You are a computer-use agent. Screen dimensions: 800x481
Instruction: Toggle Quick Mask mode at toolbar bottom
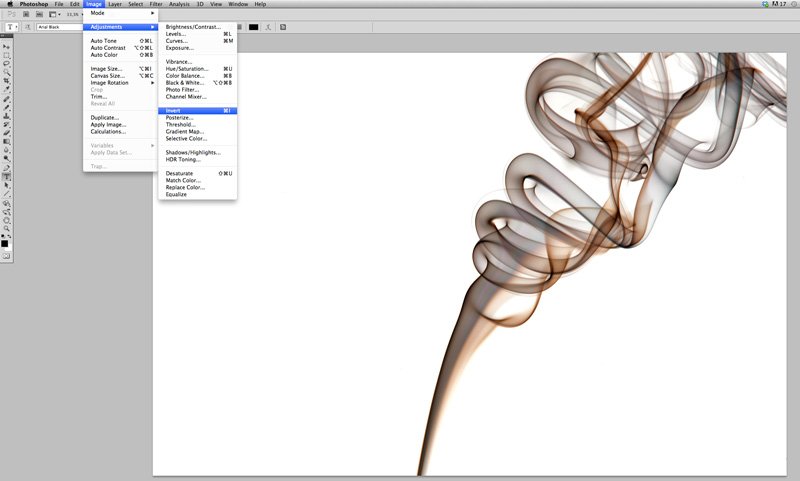click(x=6, y=256)
